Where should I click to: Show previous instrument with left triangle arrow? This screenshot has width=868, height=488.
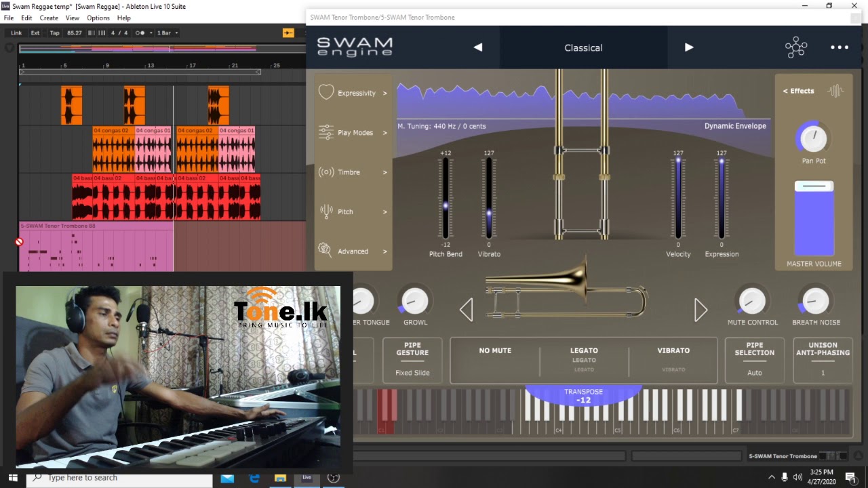pyautogui.click(x=466, y=310)
